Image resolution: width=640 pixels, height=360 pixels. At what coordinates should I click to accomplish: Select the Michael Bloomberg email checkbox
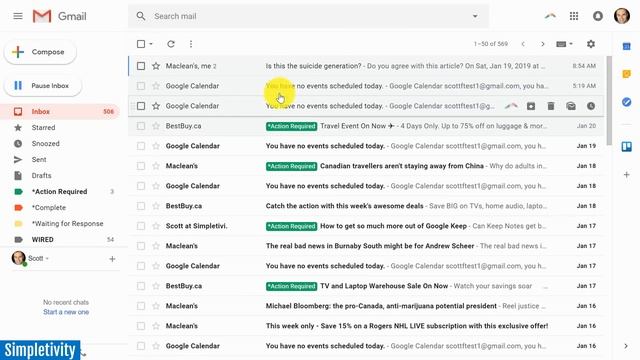(x=141, y=306)
